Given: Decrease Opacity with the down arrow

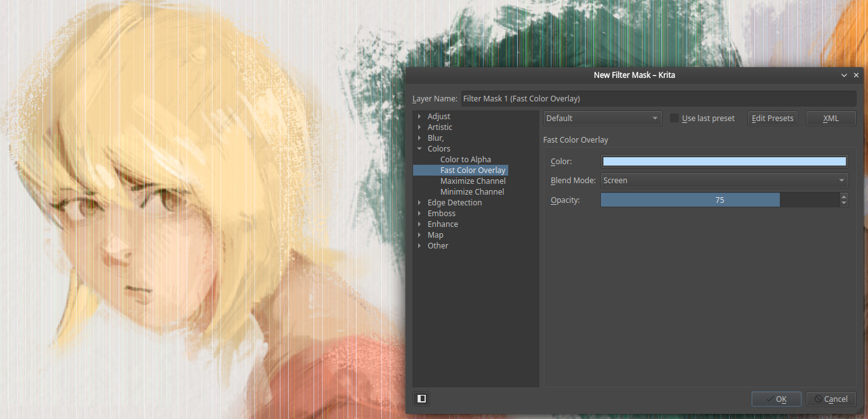Looking at the screenshot, I should 843,203.
